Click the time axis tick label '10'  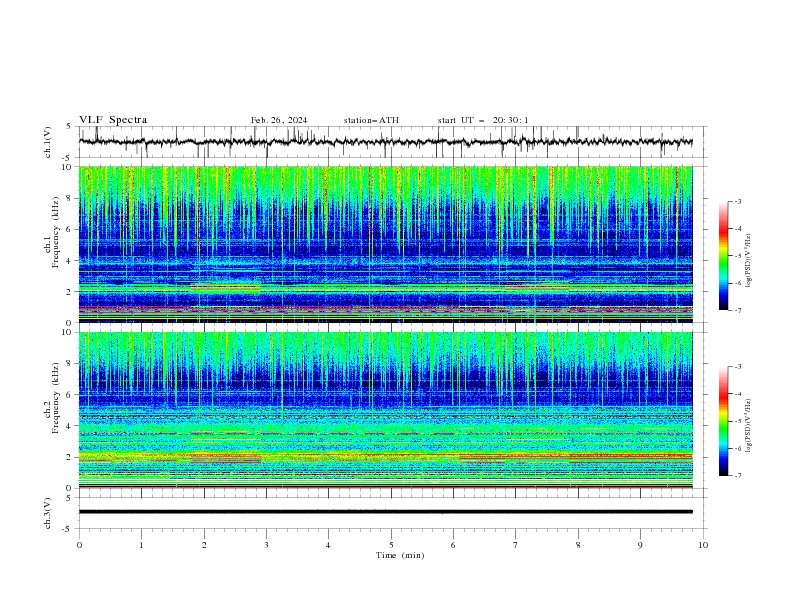pyautogui.click(x=703, y=545)
